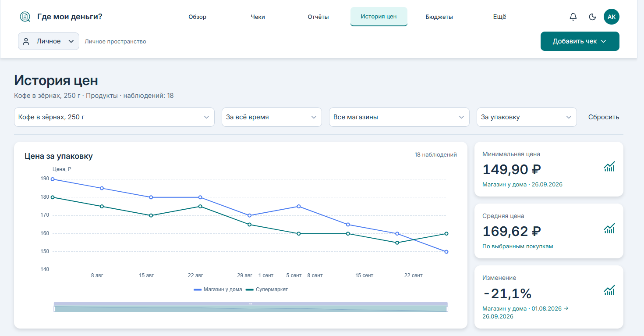
Task: Open the notifications bell
Action: pyautogui.click(x=573, y=17)
